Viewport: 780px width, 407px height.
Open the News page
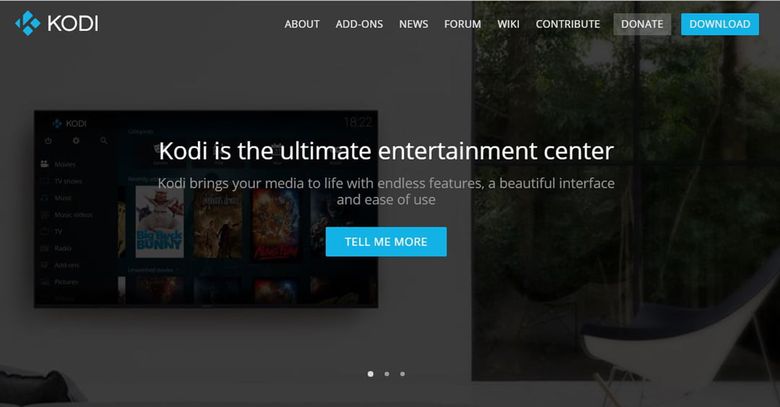tap(413, 24)
